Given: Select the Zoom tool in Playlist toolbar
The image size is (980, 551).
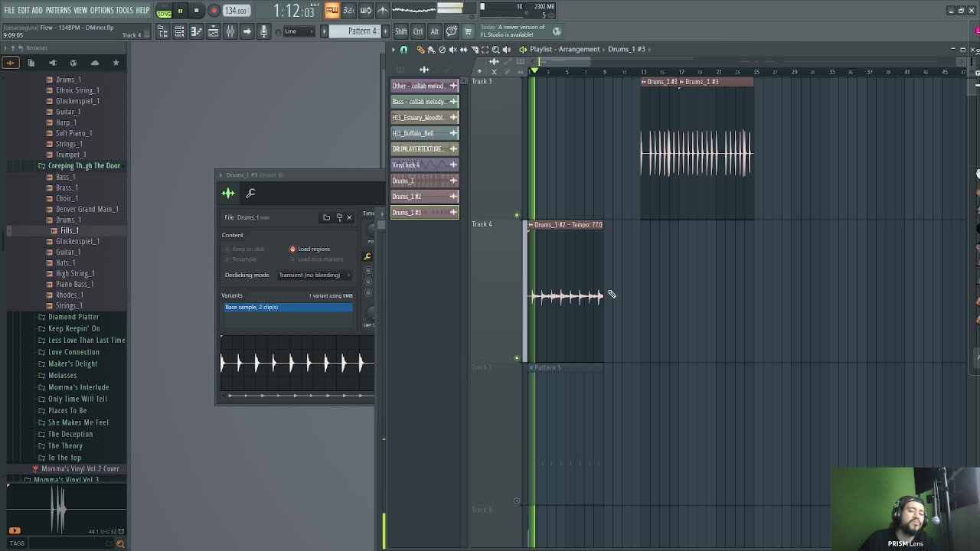Looking at the screenshot, I should click(x=495, y=49).
